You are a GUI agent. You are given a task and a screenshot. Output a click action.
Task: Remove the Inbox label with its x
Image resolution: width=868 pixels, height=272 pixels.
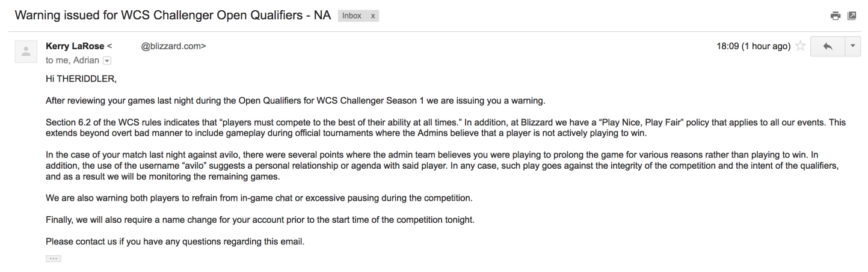tap(373, 15)
